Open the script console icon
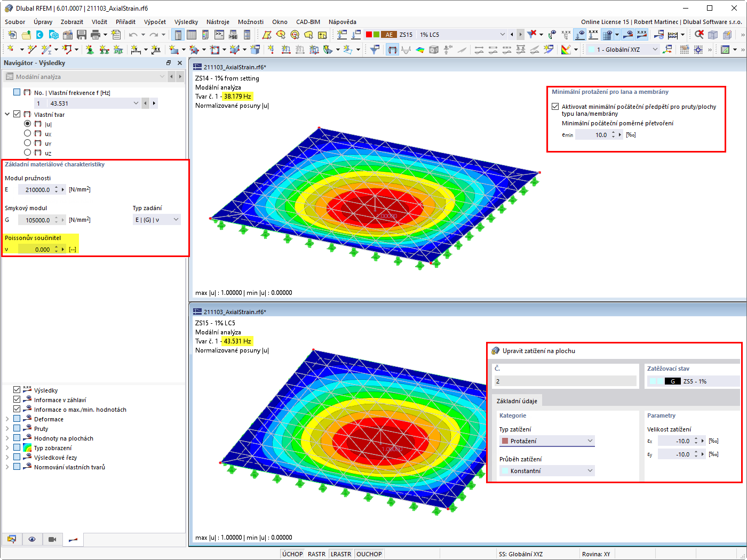This screenshot has width=747, height=560. pos(219,35)
